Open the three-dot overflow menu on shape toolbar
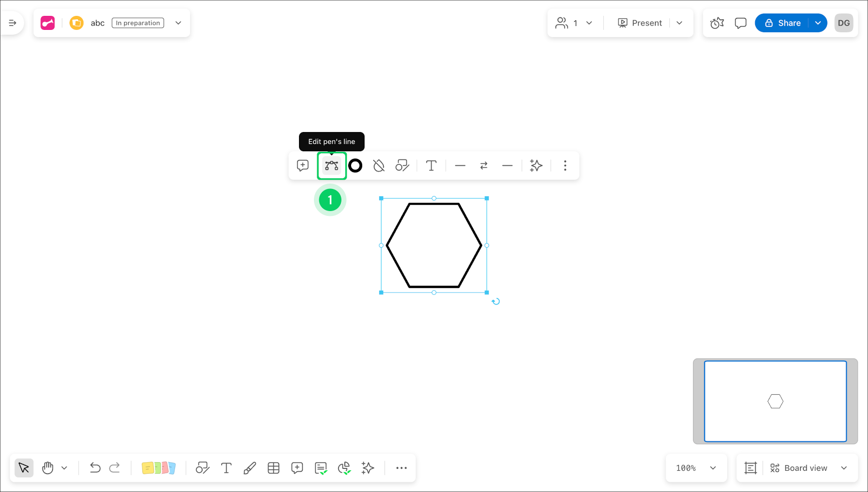This screenshot has height=492, width=868. 565,166
